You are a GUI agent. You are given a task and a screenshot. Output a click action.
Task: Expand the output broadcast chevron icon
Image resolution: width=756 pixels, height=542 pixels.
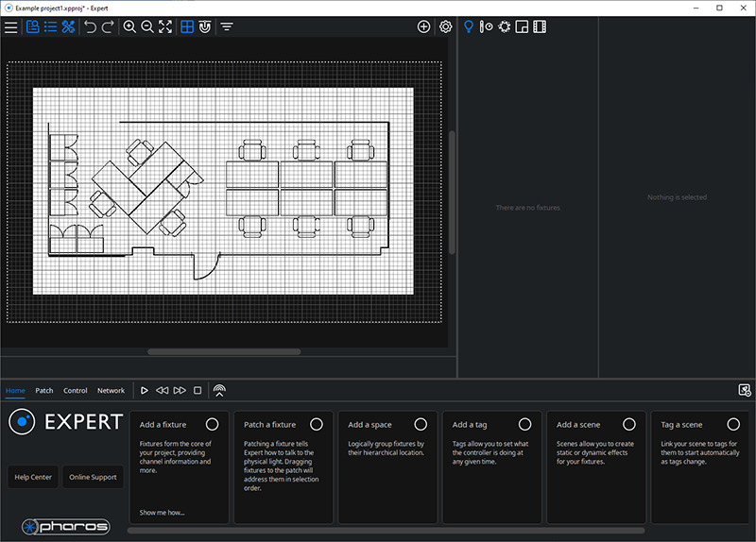(x=219, y=391)
